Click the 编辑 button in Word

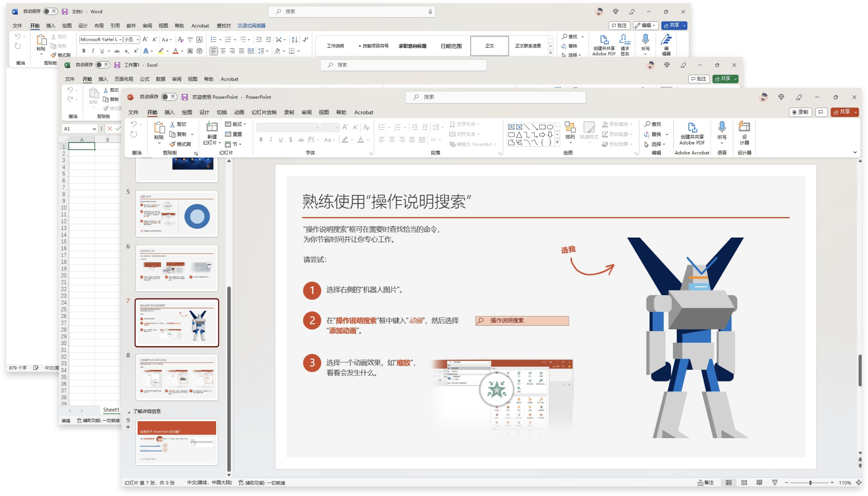645,26
